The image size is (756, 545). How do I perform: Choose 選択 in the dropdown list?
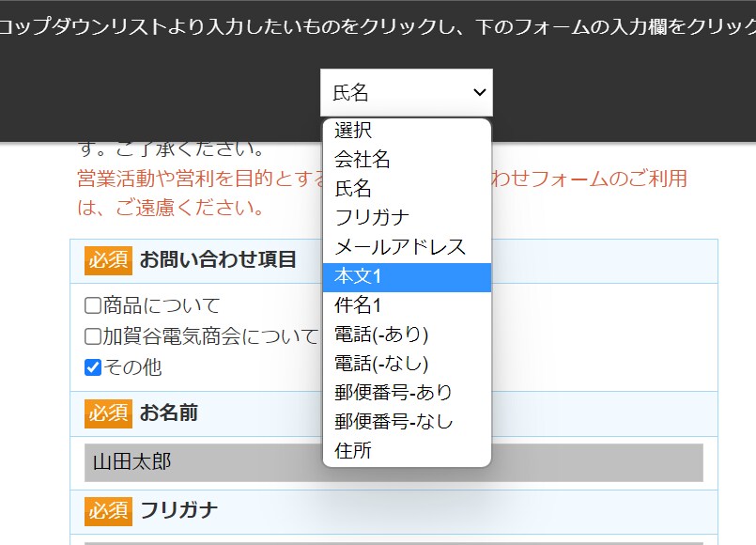pos(407,131)
